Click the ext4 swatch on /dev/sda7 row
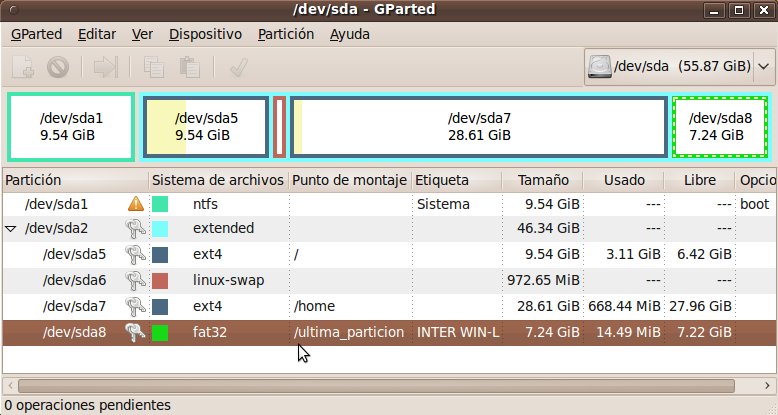This screenshot has width=778, height=415. pos(160,306)
